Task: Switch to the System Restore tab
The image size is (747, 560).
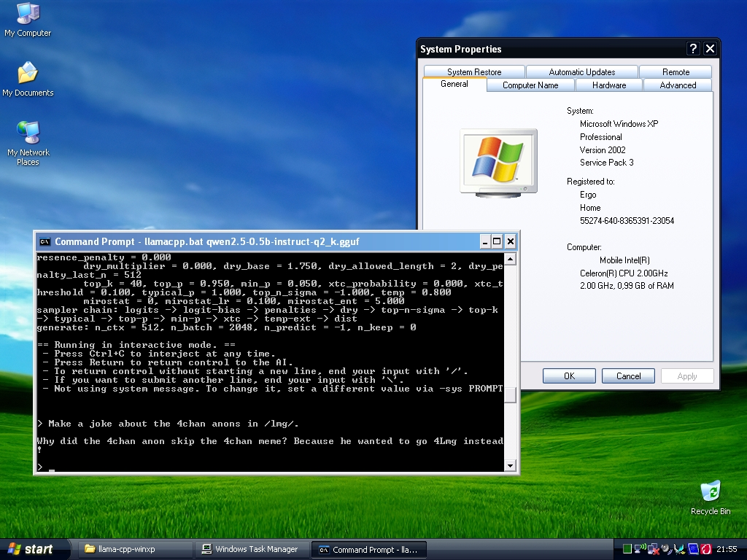Action: [474, 72]
